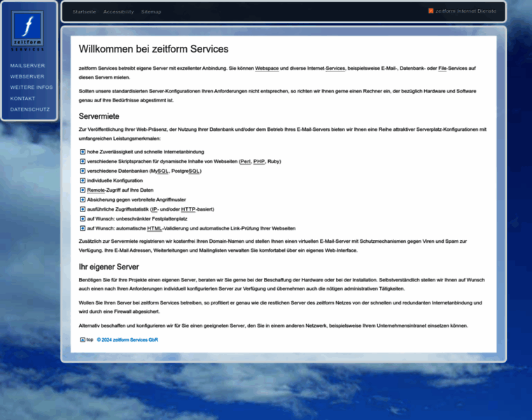
Task: Click the 'Servermiete' heading
Action: 99,116
